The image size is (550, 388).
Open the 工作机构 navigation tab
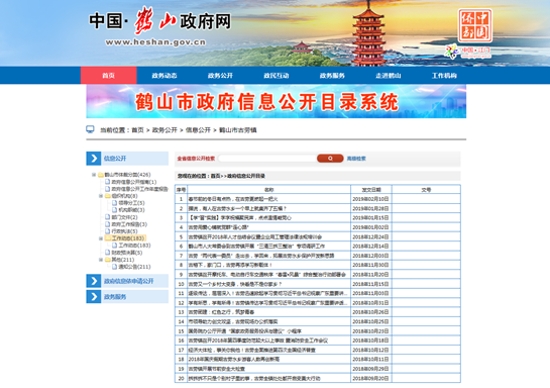pyautogui.click(x=444, y=75)
